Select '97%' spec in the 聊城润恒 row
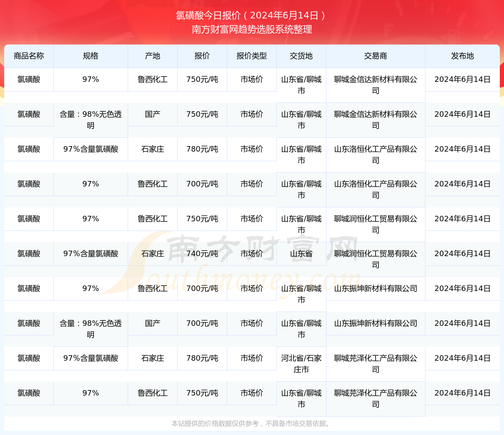504x435 pixels. (x=91, y=219)
